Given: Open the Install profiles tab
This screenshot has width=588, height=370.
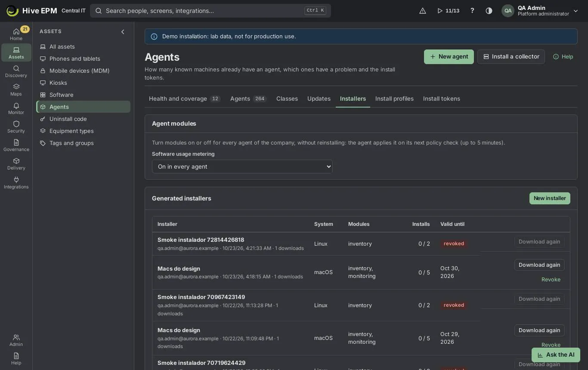Looking at the screenshot, I should click(394, 99).
